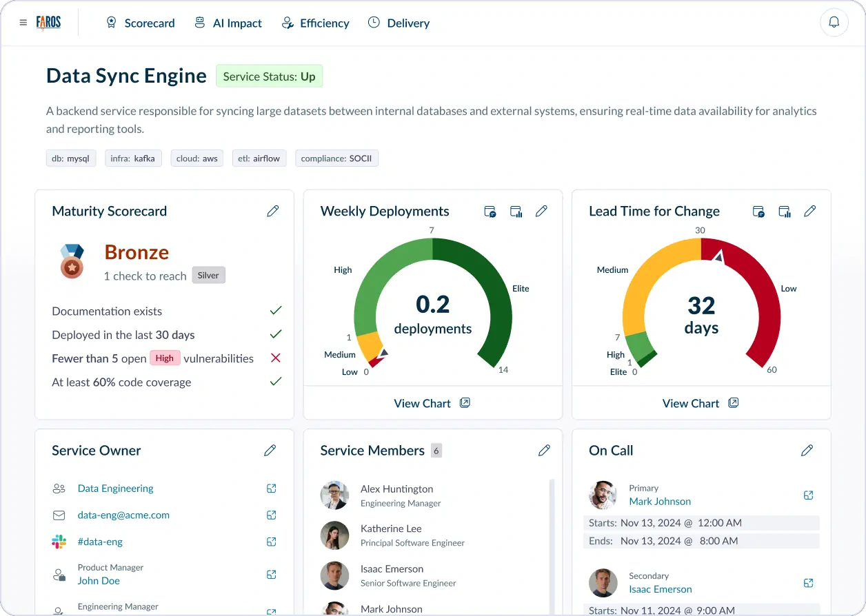
Task: Open Mark Johnson's on-call profile link
Action: point(660,501)
